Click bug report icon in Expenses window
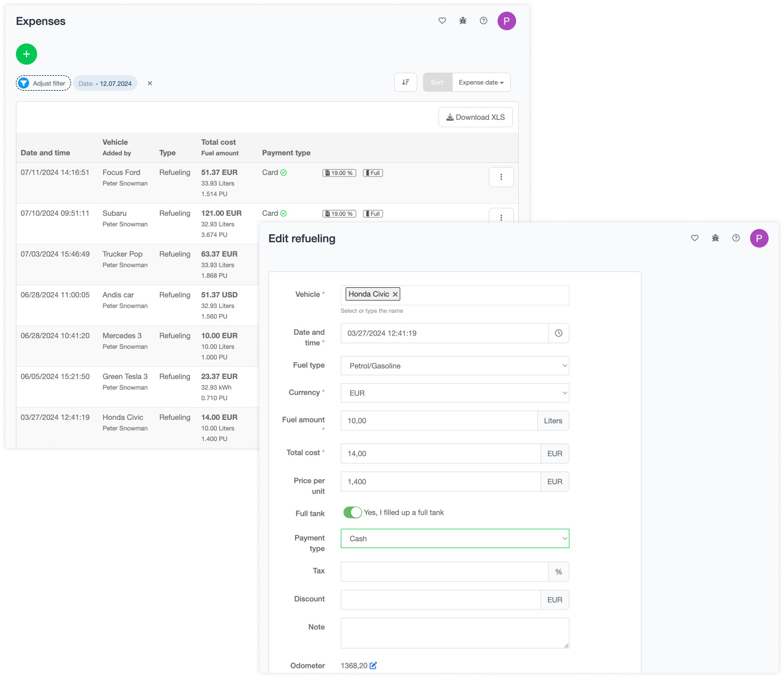 (x=463, y=21)
